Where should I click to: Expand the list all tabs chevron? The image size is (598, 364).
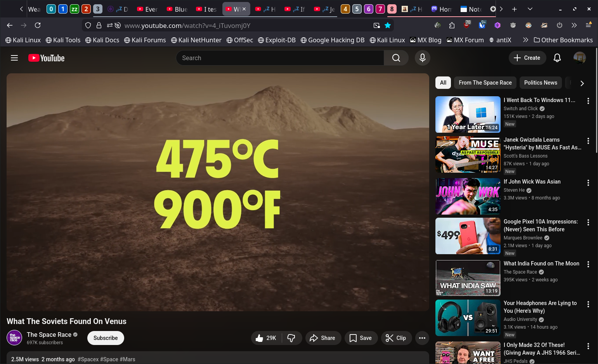point(530,9)
